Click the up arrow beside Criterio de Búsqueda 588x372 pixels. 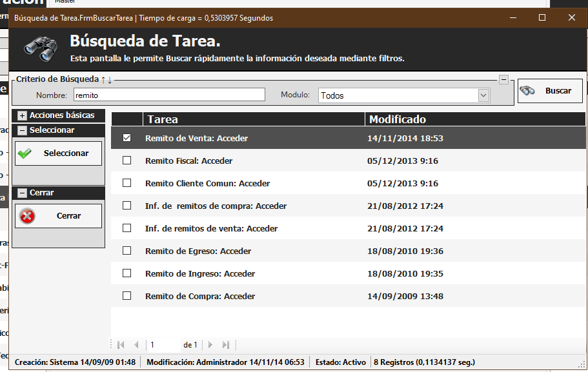pos(103,79)
